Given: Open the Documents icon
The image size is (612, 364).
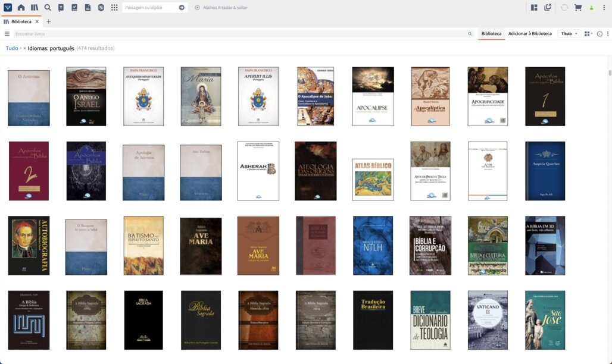Looking at the screenshot, I should pos(88,7).
